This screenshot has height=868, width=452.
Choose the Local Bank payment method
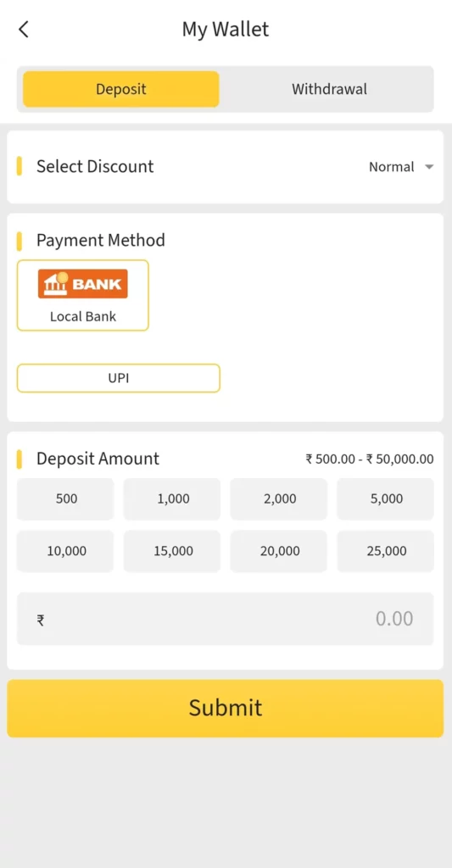pos(83,296)
